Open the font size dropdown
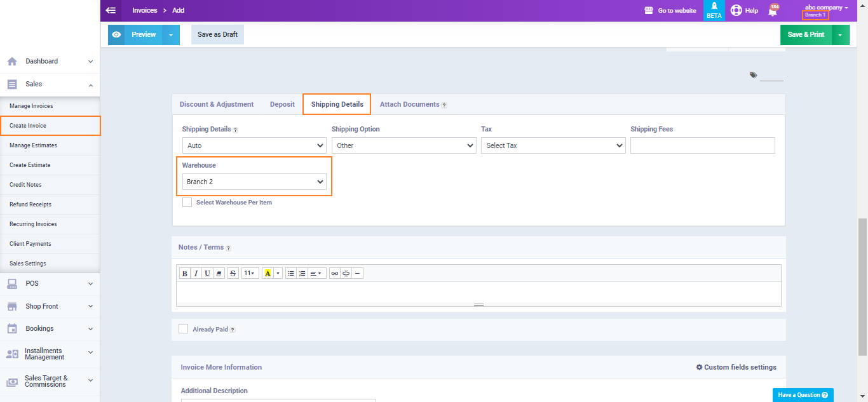 (250, 274)
